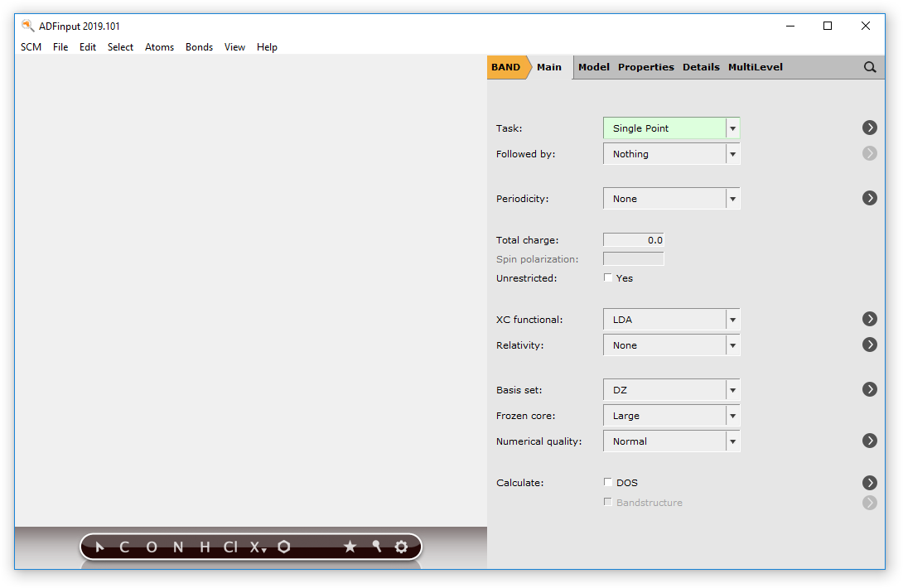
Task: Pick the Oxygen atom tool
Action: pos(151,547)
